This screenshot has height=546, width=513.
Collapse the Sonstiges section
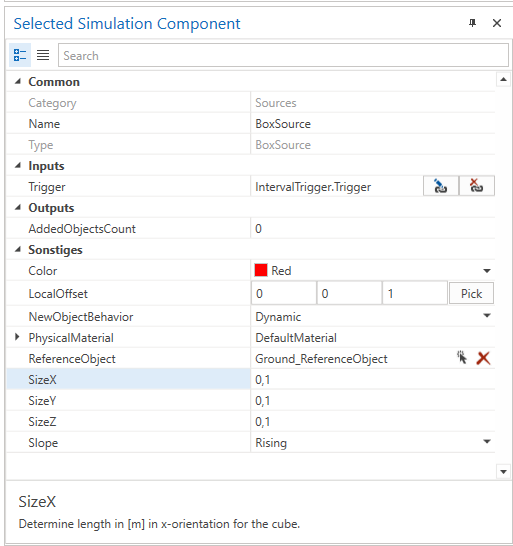pyautogui.click(x=18, y=249)
